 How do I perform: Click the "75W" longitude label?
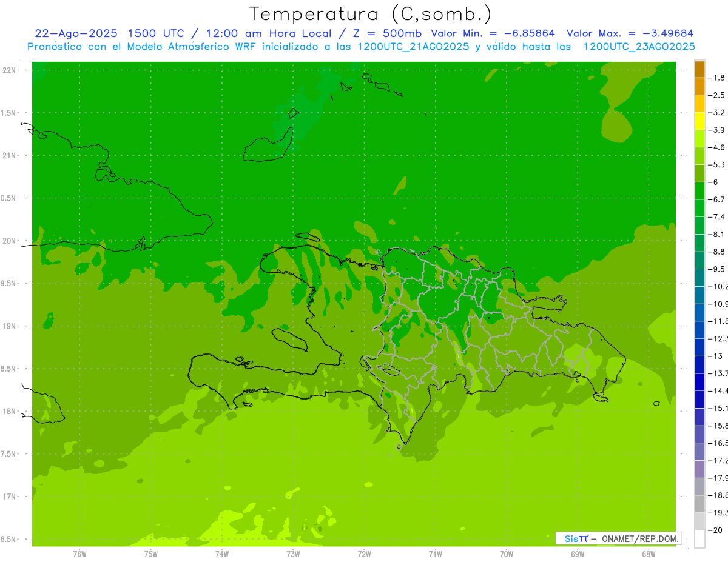coord(151,554)
